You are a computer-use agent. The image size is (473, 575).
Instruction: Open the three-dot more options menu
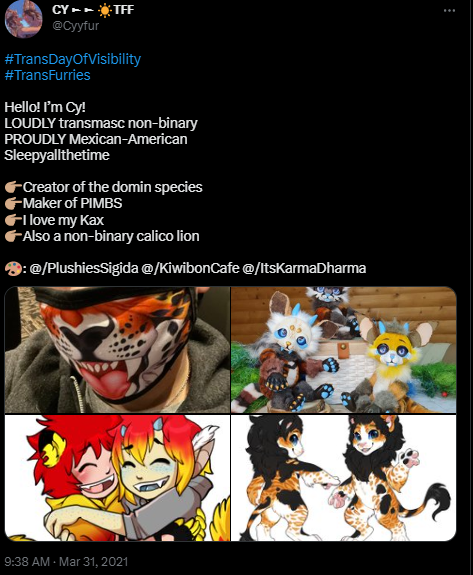(x=449, y=11)
